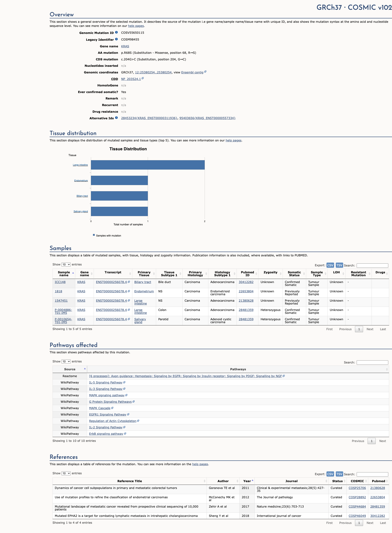This screenshot has width=392, height=533.
Task: Open MAPK signaling pathway link
Action: click(107, 395)
